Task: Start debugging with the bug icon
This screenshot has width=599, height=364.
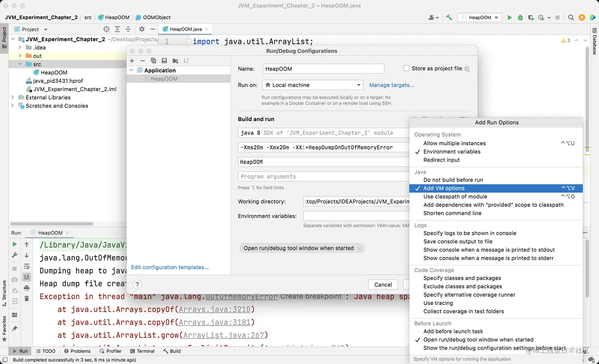Action: (520, 17)
